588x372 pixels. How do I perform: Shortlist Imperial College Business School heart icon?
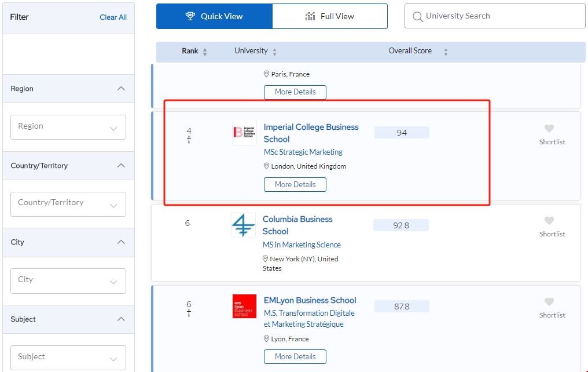click(549, 129)
